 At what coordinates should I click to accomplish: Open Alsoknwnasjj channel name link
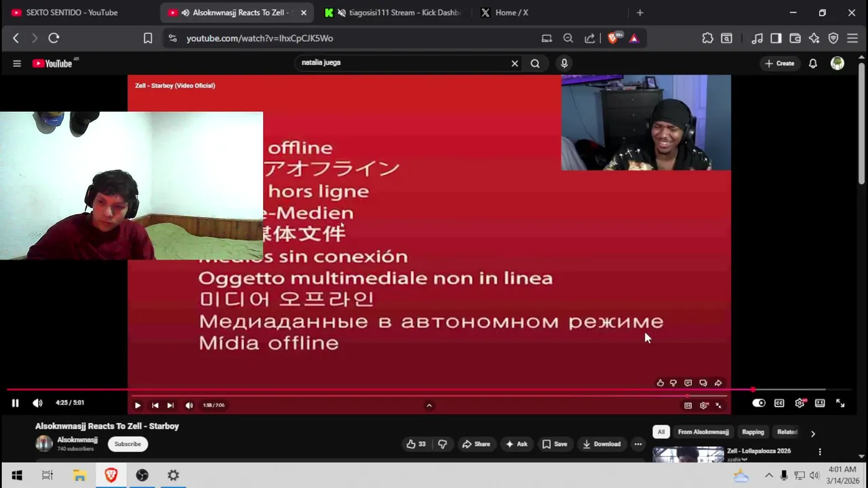pos(77,440)
